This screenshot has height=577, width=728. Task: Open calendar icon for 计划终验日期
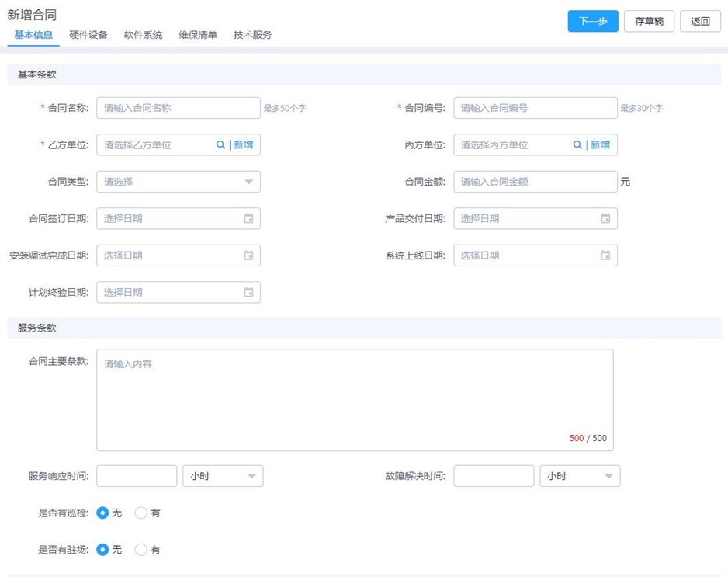pyautogui.click(x=249, y=292)
